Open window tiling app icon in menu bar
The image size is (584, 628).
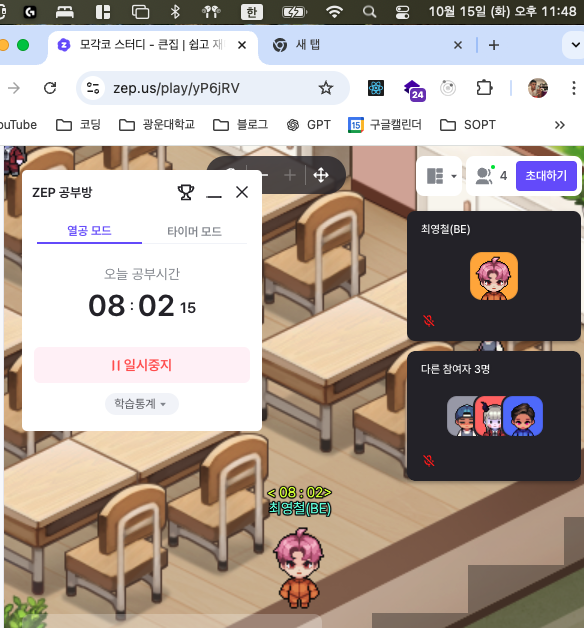tap(103, 12)
